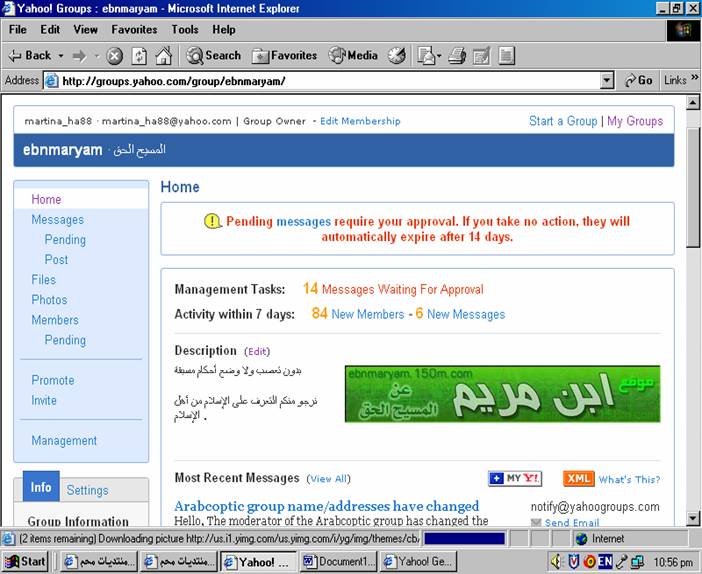Click the vertical scrollbar down arrow

tap(693, 518)
